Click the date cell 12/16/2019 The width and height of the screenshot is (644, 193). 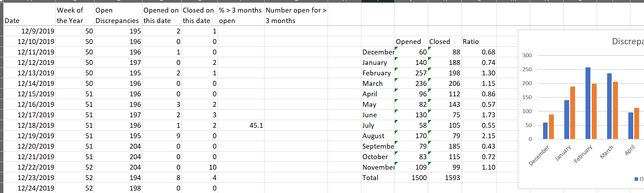[29, 104]
